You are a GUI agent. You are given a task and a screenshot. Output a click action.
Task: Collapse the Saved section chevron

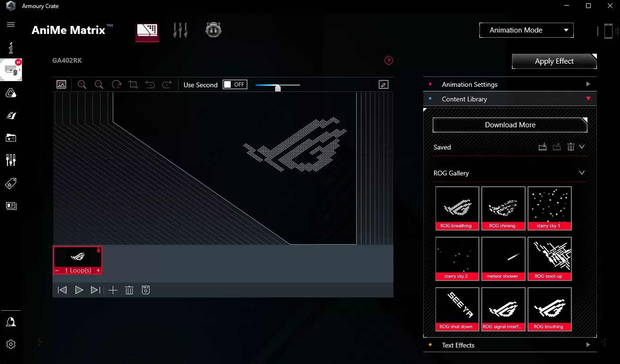[582, 147]
